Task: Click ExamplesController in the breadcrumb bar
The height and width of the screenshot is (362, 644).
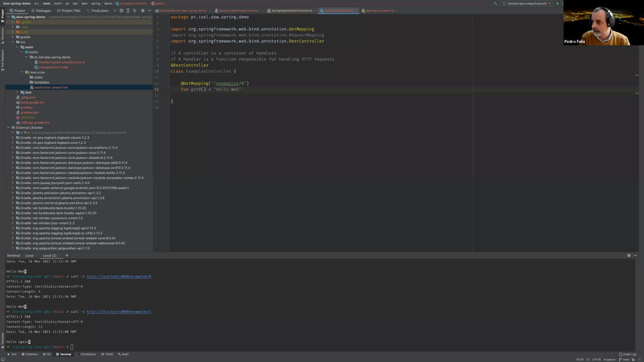Action: click(131, 4)
